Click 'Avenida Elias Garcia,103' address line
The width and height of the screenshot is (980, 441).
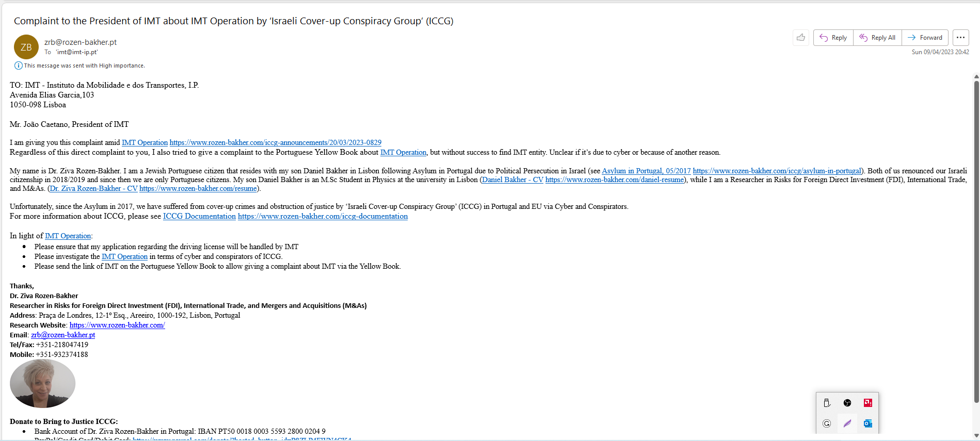[52, 95]
